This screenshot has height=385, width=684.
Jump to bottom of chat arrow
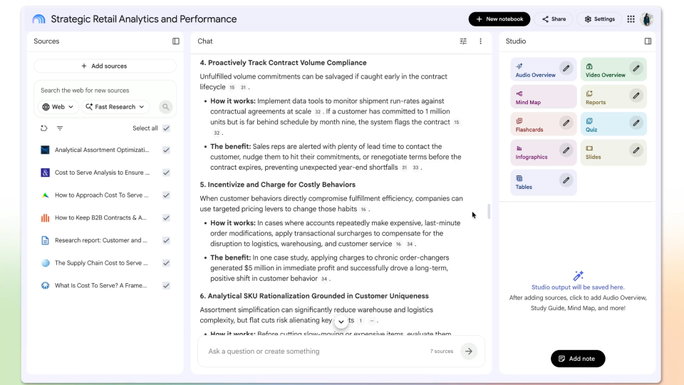pos(341,322)
